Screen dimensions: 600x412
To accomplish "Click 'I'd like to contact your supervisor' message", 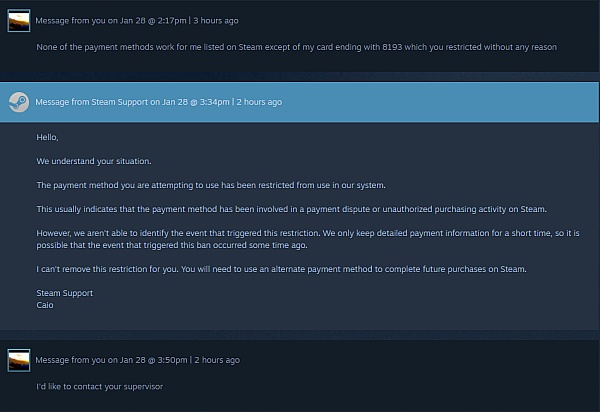I will tap(99, 386).
